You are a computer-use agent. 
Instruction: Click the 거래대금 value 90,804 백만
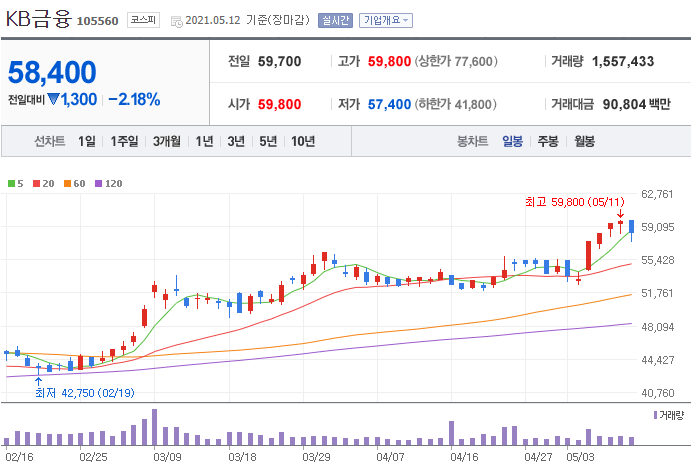[x=636, y=104]
